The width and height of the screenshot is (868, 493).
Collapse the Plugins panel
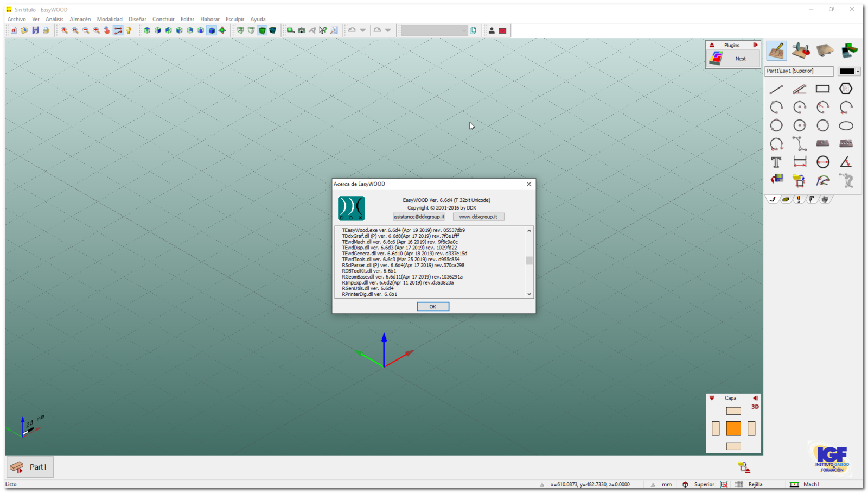pos(712,45)
